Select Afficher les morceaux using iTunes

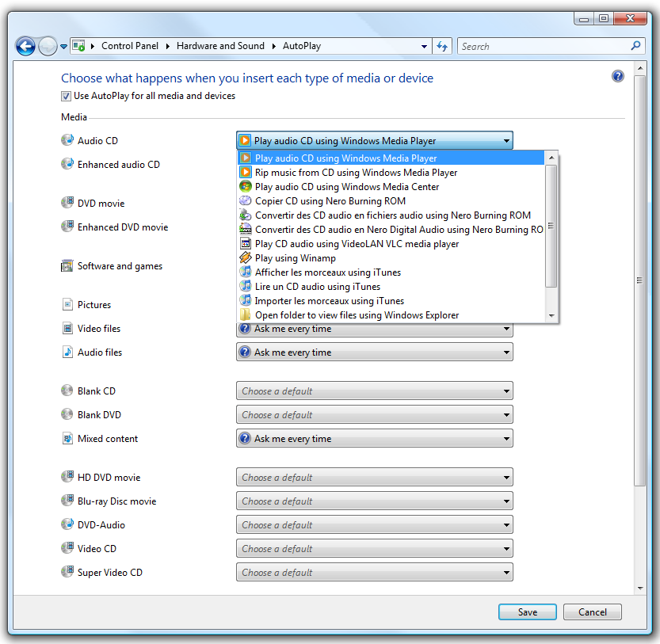coord(391,272)
